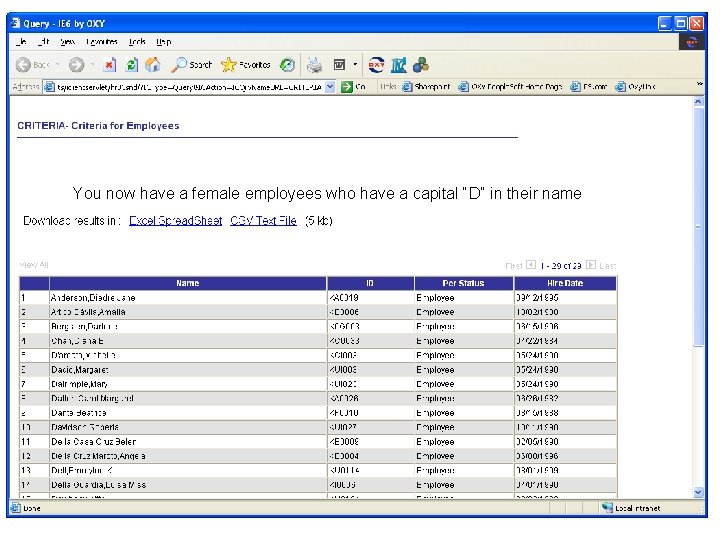Open OXY PeopleSoft Home Page link

pos(510,86)
